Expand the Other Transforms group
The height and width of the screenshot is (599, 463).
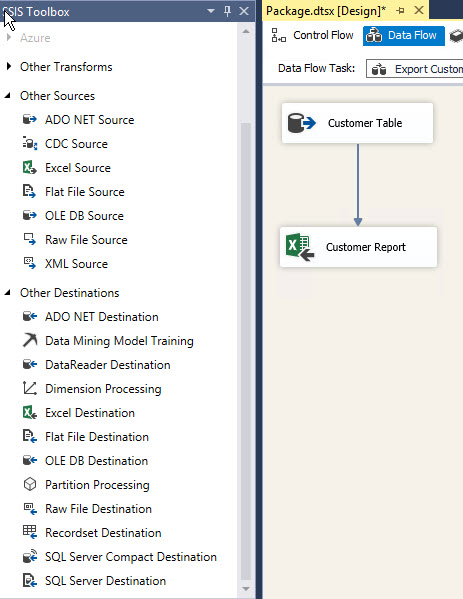click(x=9, y=66)
